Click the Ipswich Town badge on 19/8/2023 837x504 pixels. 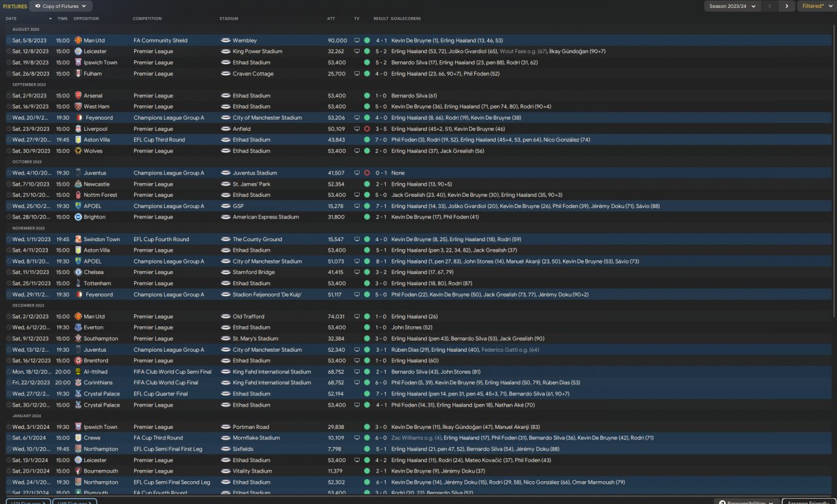78,63
